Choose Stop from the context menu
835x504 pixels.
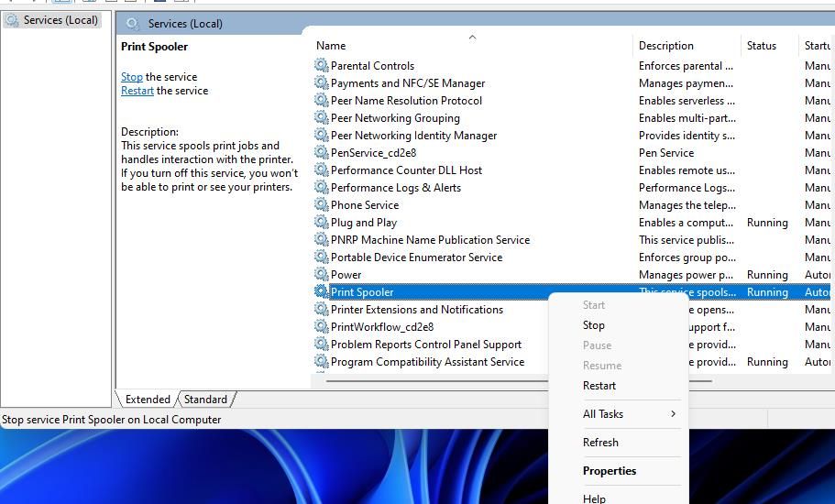[593, 325]
